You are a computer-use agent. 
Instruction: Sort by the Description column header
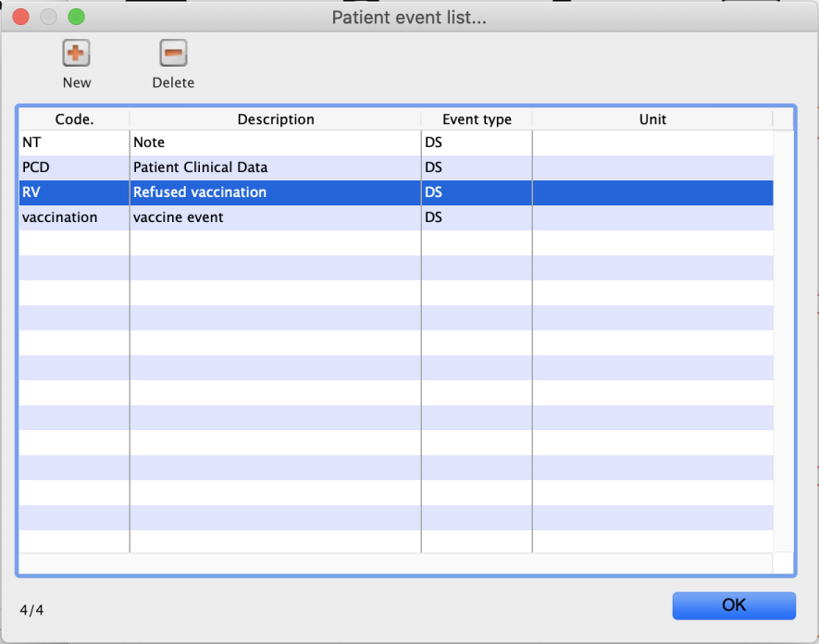click(276, 119)
